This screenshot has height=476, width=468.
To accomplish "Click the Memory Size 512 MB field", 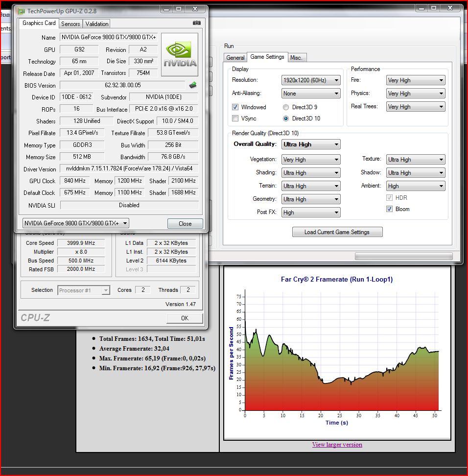I will coord(82,157).
